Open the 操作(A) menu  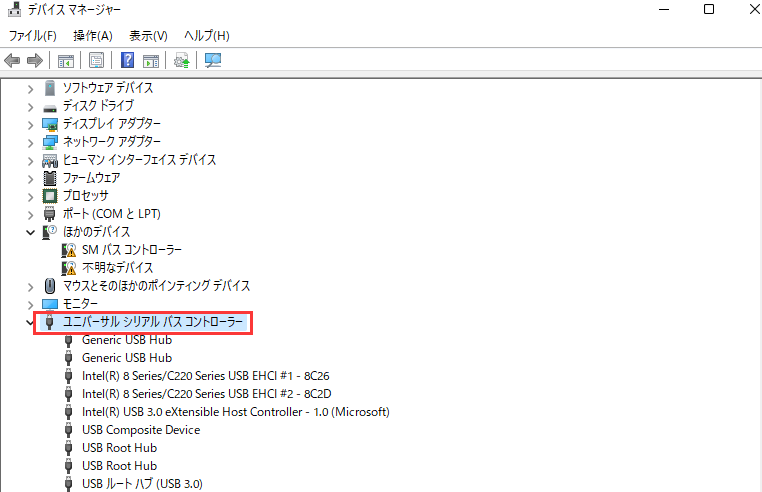coord(92,36)
